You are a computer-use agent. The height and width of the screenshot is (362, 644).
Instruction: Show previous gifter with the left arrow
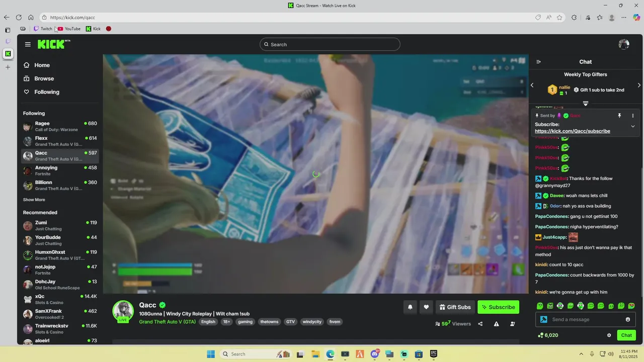point(532,85)
